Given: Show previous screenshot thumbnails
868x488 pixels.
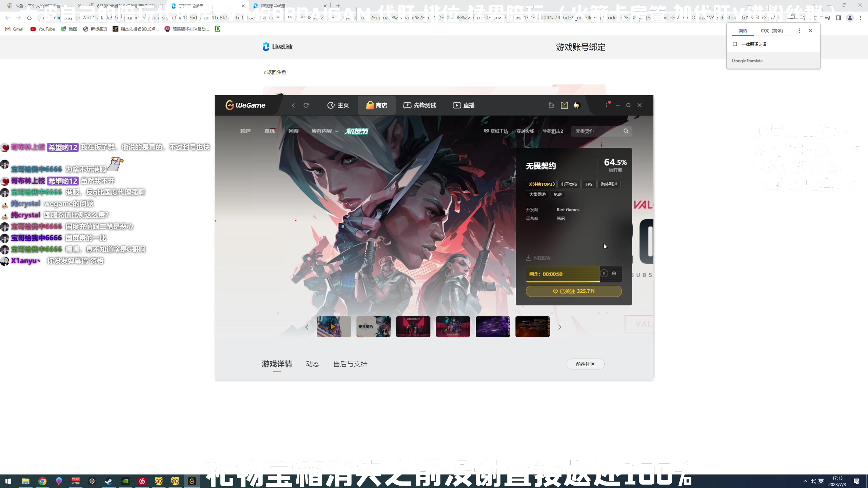Looking at the screenshot, I should [x=307, y=327].
